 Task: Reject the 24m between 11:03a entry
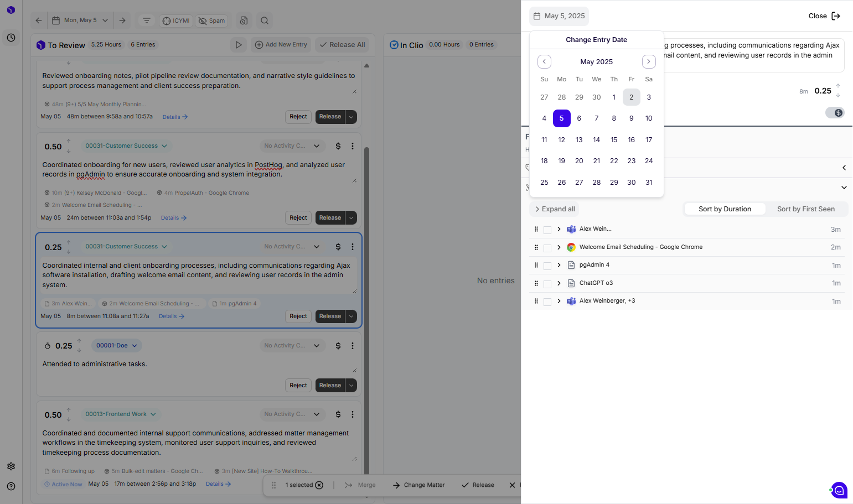[298, 218]
